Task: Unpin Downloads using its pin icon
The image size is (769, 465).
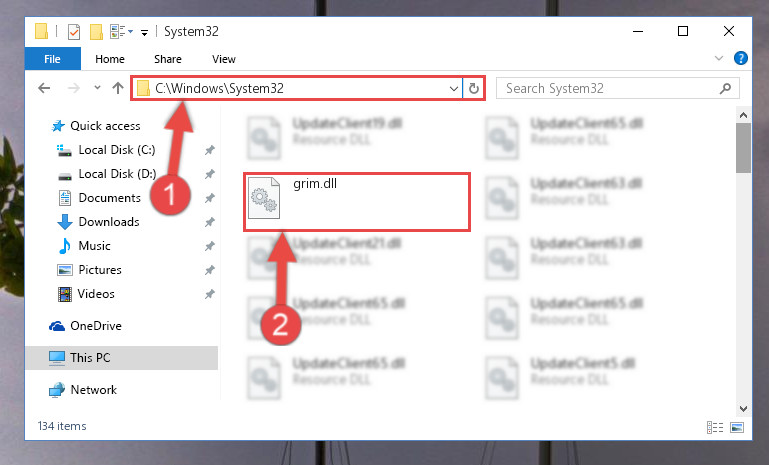Action: (x=209, y=222)
